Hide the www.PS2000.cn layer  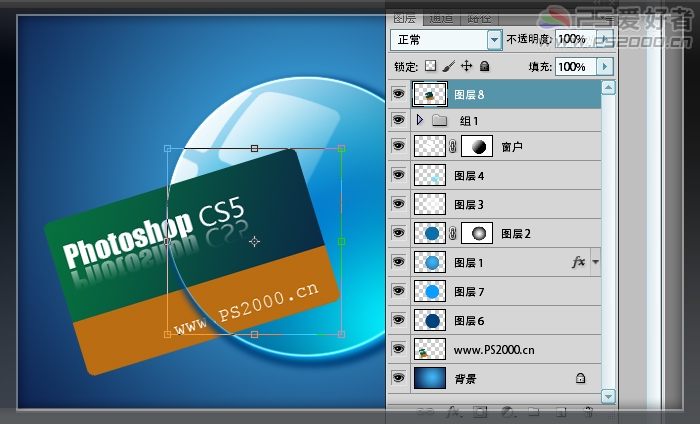pyautogui.click(x=398, y=349)
